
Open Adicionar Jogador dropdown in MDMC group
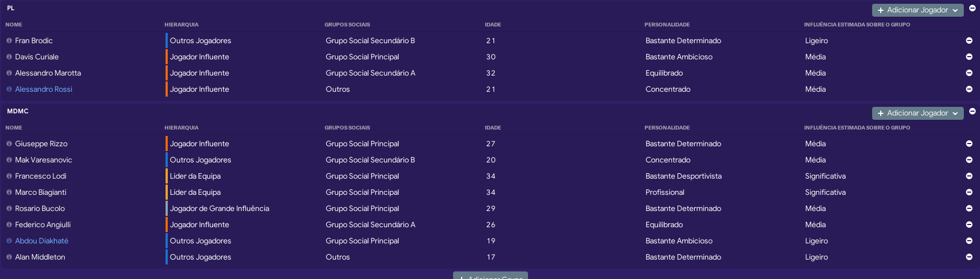pyautogui.click(x=917, y=113)
